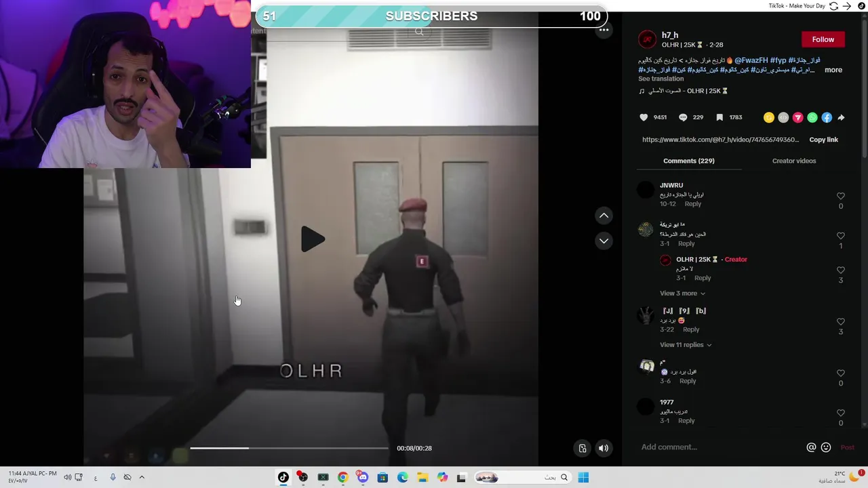Image resolution: width=868 pixels, height=488 pixels.
Task: Share the video to WhatsApp
Action: (812, 117)
